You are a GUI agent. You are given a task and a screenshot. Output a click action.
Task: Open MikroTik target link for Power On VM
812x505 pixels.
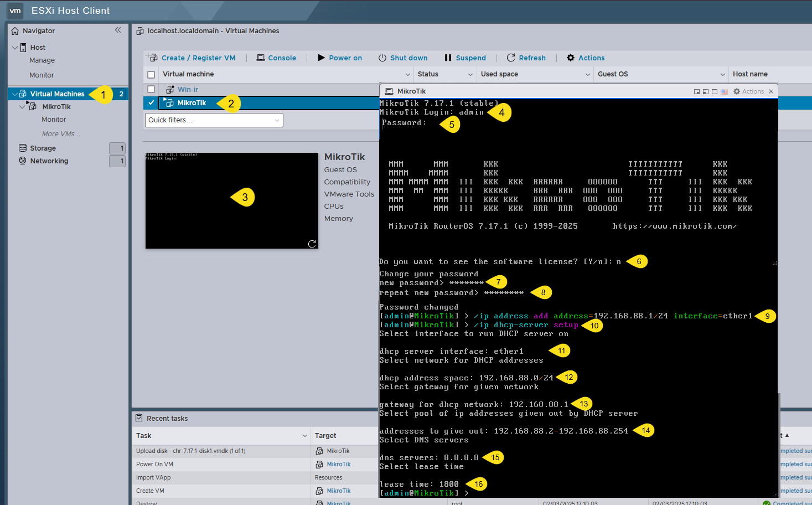pyautogui.click(x=339, y=464)
